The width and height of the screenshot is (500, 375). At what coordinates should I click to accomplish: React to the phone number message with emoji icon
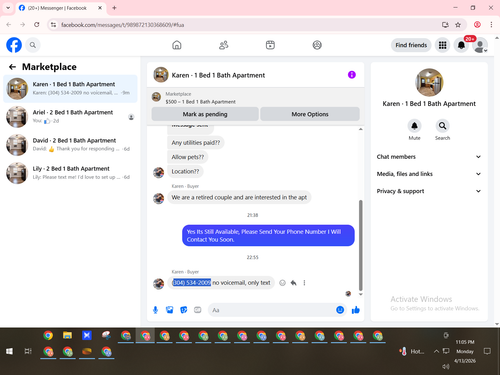[282, 283]
